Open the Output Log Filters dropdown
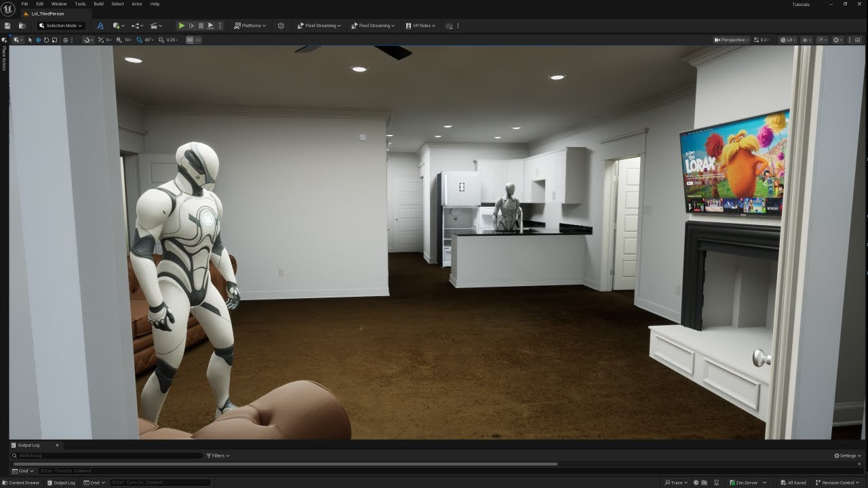The width and height of the screenshot is (868, 488). (x=218, y=455)
